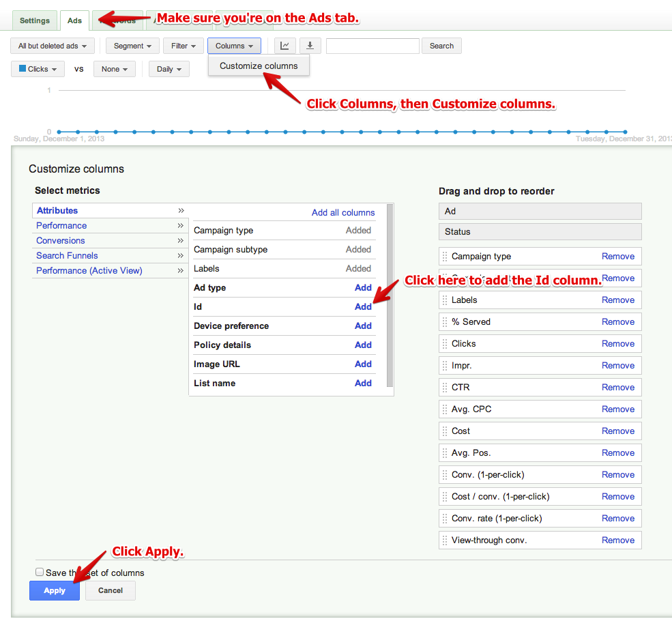
Task: Click the chart toggle graph icon
Action: pyautogui.click(x=284, y=46)
